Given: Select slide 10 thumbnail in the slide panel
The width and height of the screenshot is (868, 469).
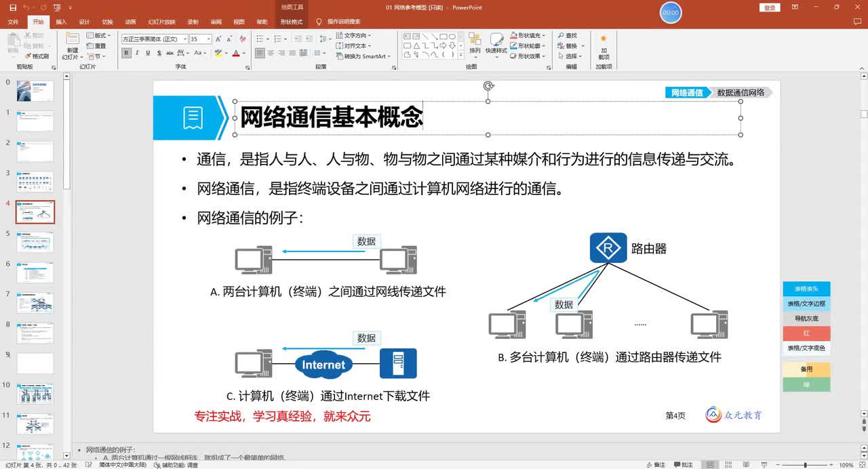Looking at the screenshot, I should click(35, 393).
